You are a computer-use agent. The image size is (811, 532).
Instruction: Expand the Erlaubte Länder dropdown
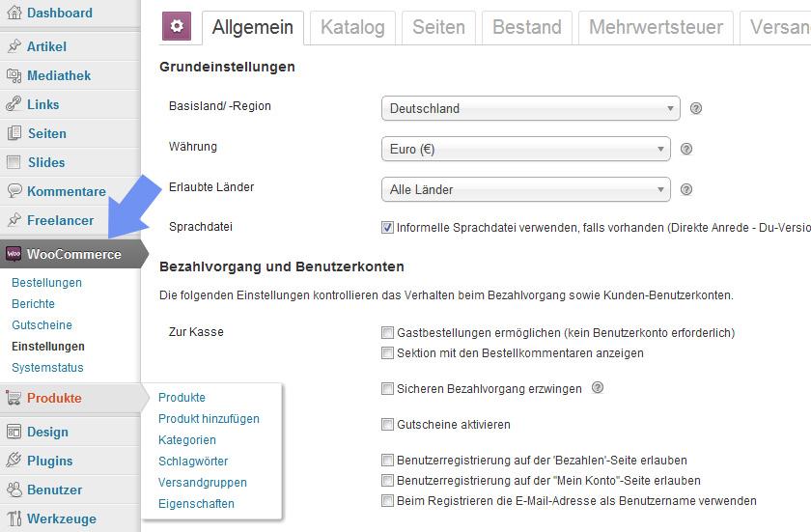coord(525,189)
